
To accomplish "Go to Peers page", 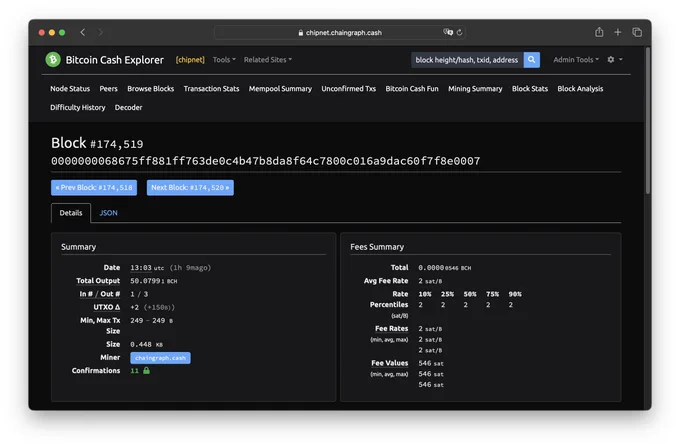I will click(x=108, y=89).
